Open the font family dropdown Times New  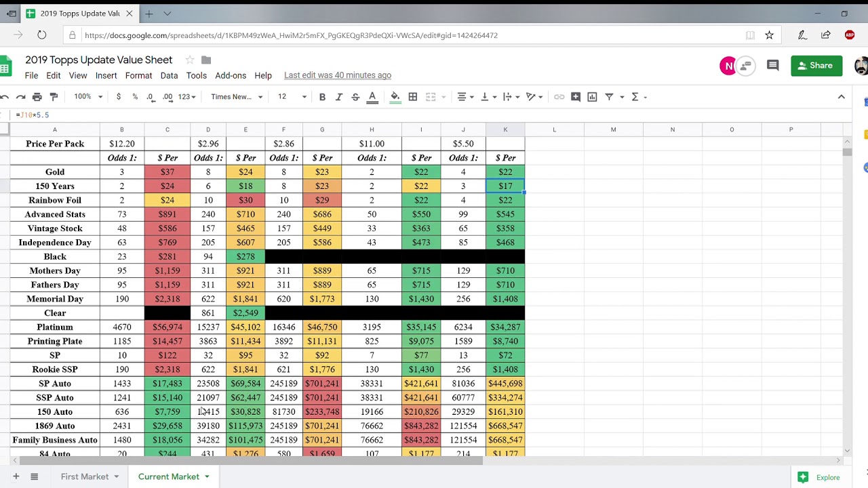[x=237, y=97]
